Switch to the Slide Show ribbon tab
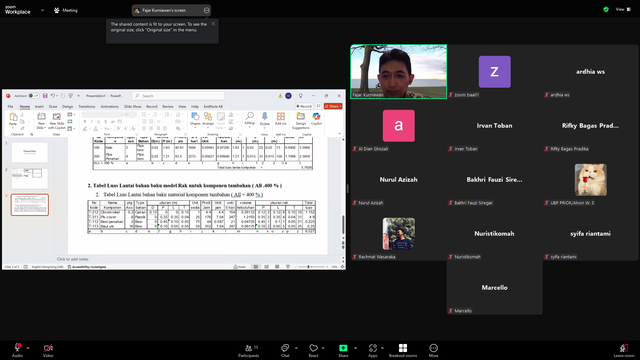Image resolution: width=640 pixels, height=360 pixels. 133,107
